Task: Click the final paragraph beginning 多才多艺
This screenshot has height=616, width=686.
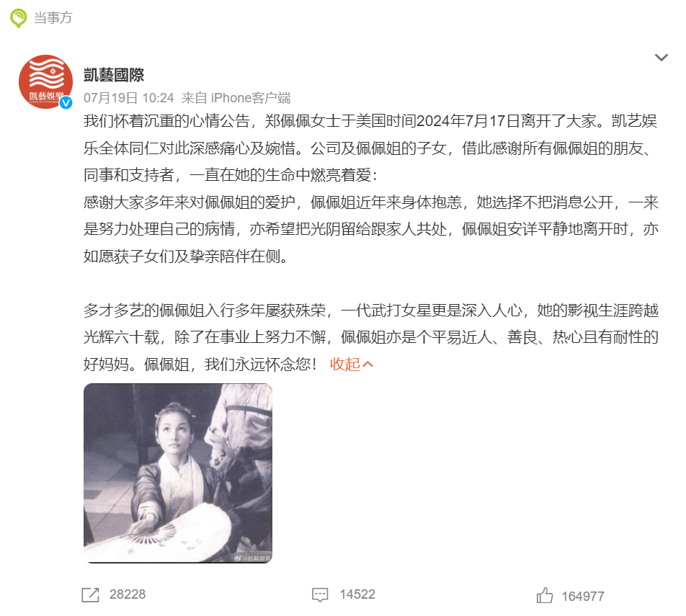Action: click(371, 337)
